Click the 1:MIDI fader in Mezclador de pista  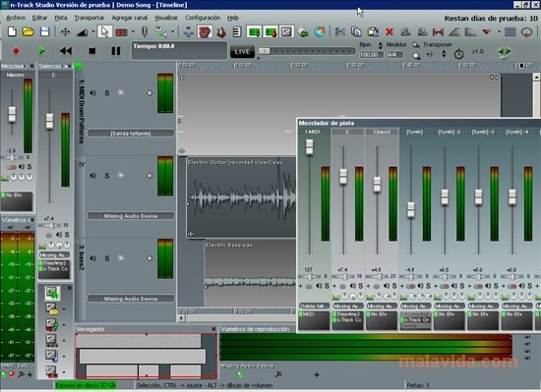310,147
